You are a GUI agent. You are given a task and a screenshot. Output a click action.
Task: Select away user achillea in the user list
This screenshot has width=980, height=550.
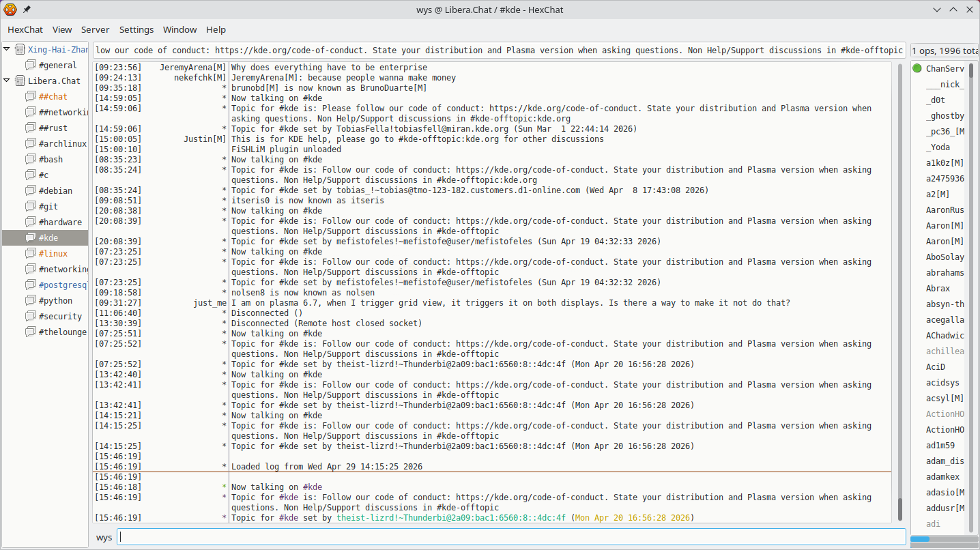click(945, 351)
